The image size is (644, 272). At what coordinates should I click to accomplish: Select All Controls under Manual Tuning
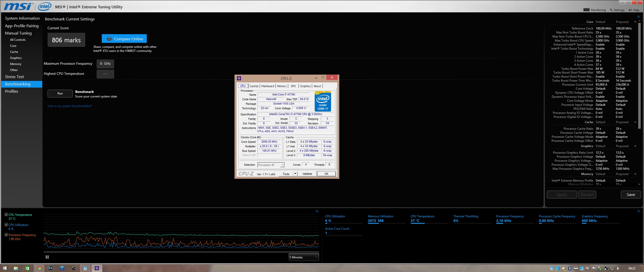click(x=18, y=40)
